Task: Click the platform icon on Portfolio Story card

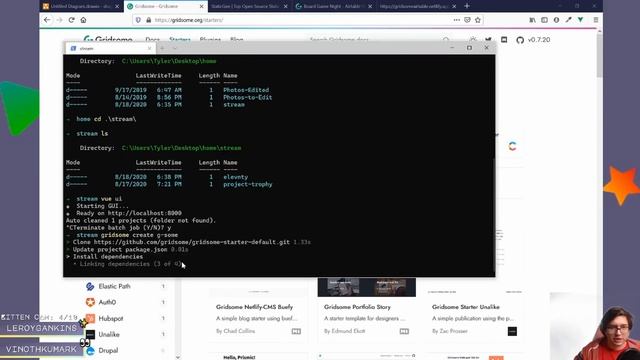Action: pyautogui.click(x=404, y=331)
